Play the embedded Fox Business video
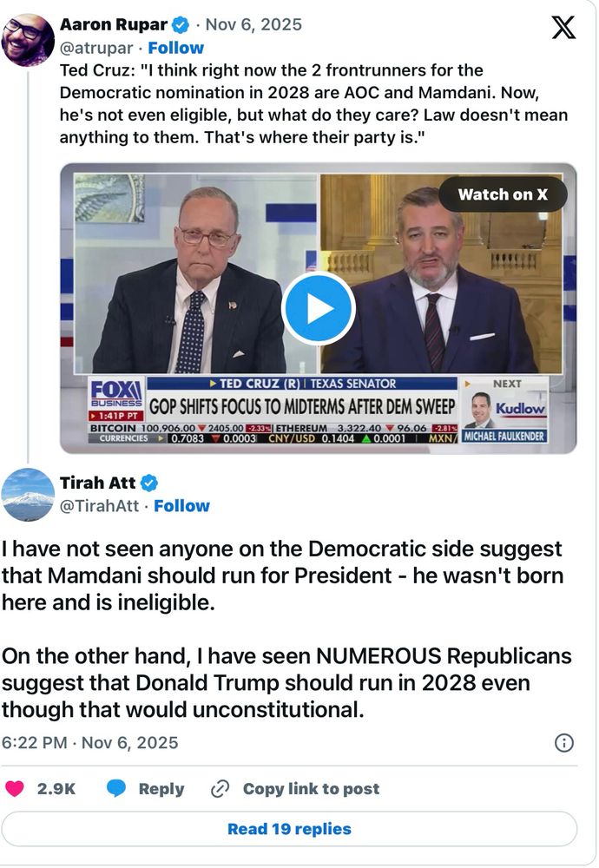The width and height of the screenshot is (599, 868). pyautogui.click(x=318, y=308)
